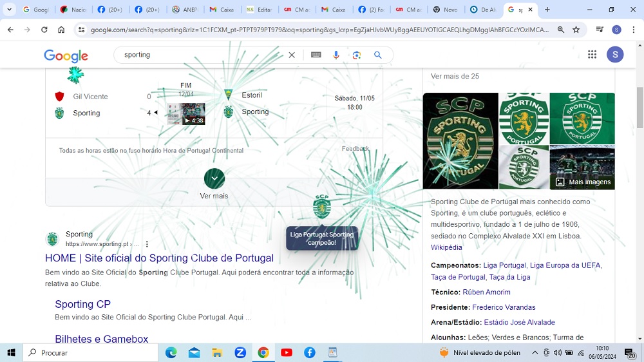Expand results with Ver mais chevron

pos(214,178)
